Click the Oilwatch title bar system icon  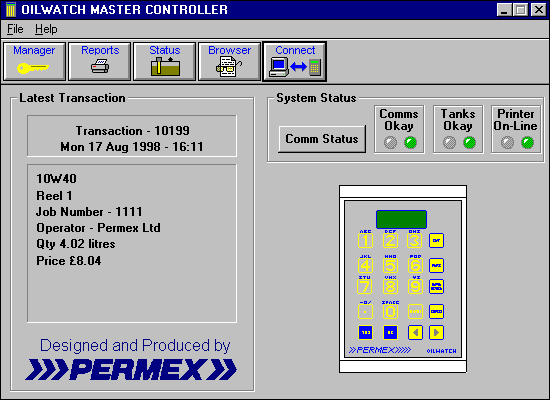(x=11, y=9)
